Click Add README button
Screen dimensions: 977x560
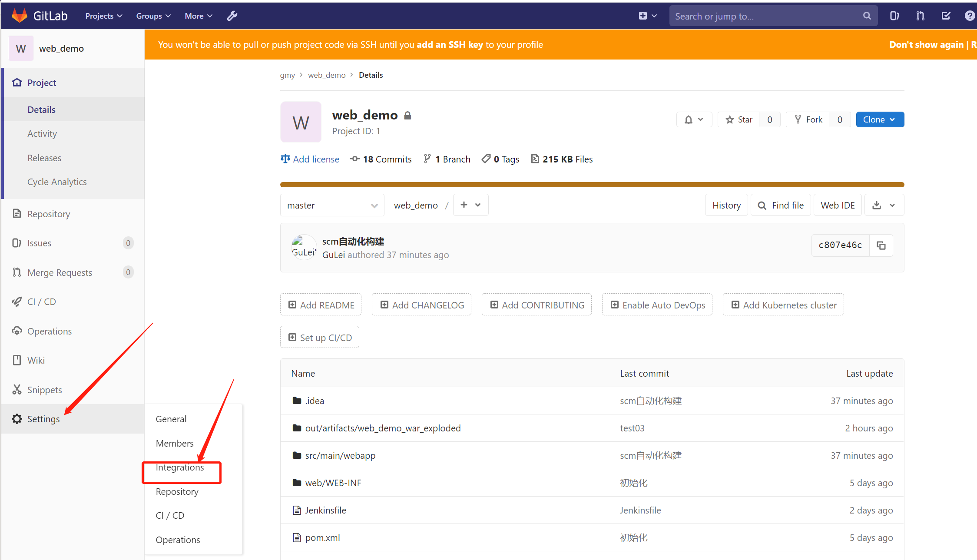(x=321, y=305)
